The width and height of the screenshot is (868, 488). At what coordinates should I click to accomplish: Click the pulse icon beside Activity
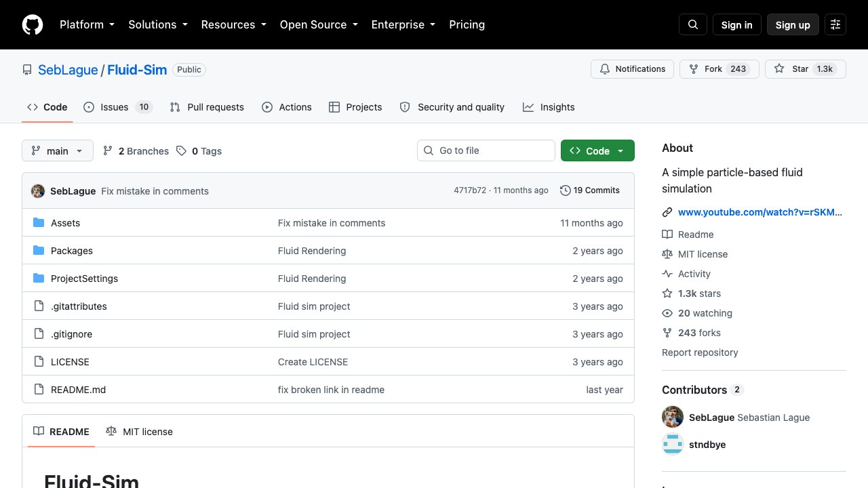pyautogui.click(x=667, y=274)
